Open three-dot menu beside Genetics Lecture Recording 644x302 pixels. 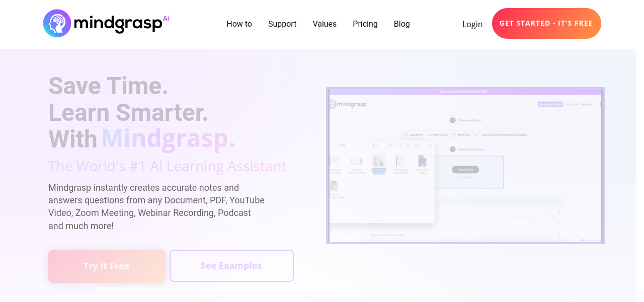click(x=559, y=235)
